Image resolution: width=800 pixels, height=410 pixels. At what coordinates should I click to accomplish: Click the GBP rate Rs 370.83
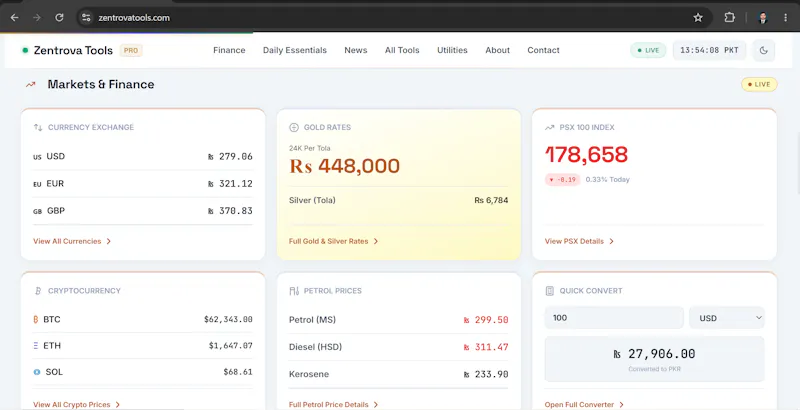[x=230, y=211]
